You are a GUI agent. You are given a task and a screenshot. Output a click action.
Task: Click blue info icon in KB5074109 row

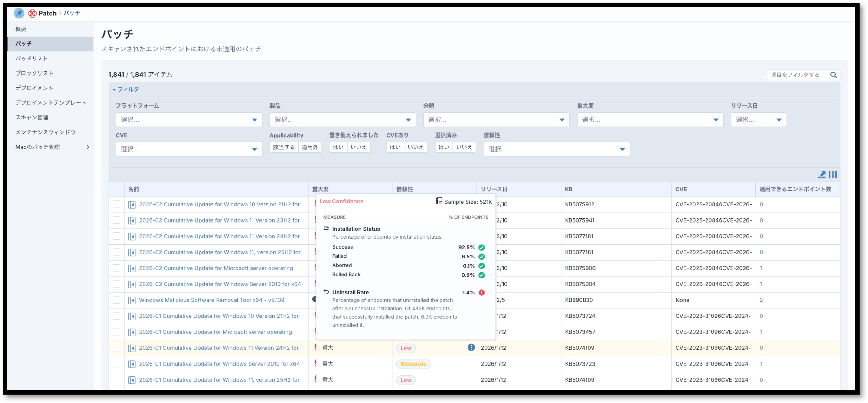471,347
